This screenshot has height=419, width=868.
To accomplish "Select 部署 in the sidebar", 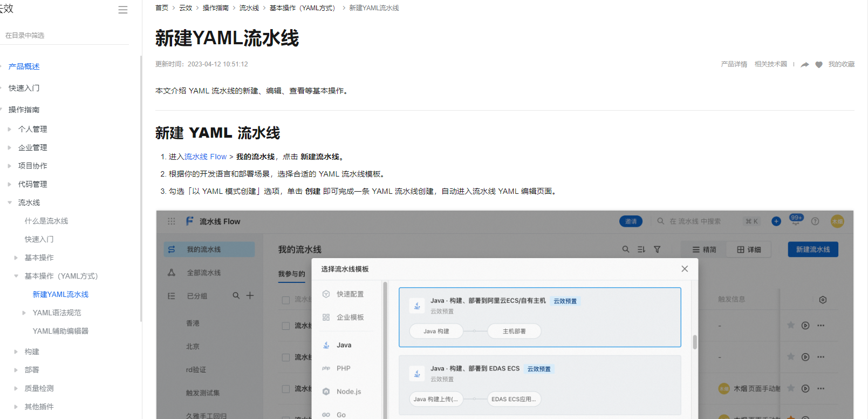I will coord(32,370).
